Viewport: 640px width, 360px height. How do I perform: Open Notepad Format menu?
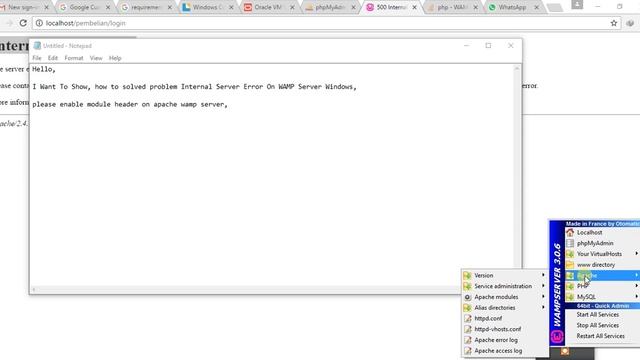coord(74,58)
